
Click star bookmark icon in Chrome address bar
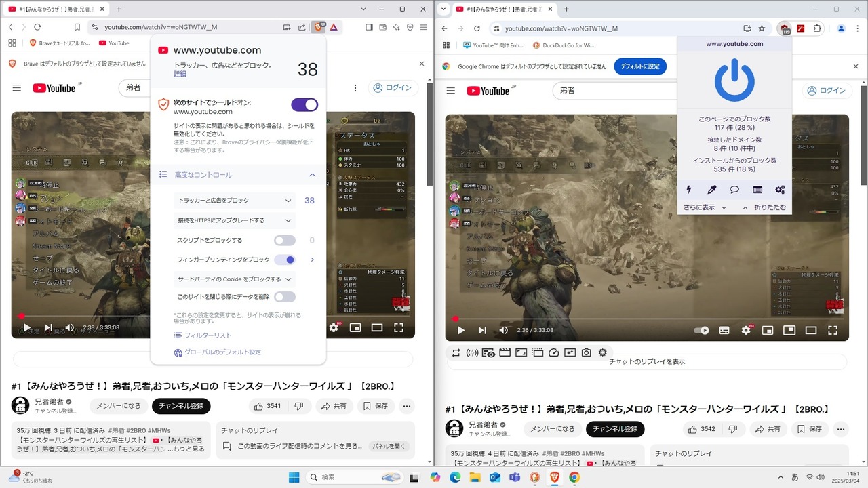click(x=762, y=28)
